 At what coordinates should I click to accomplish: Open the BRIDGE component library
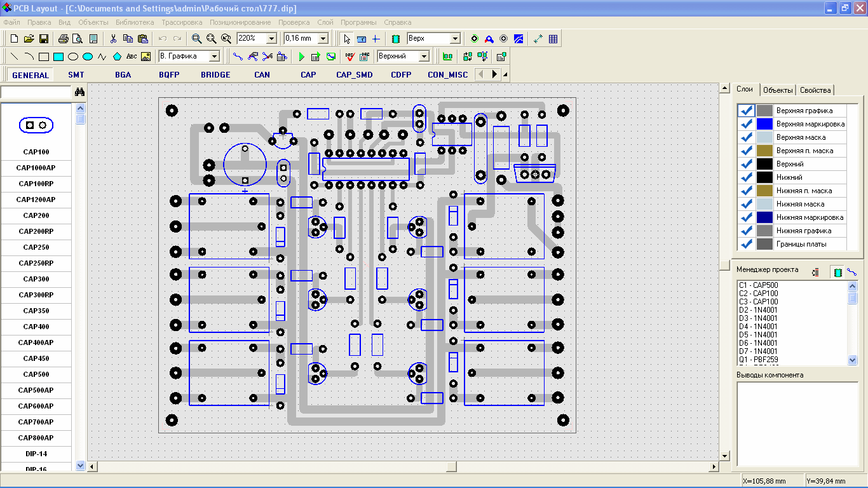(x=215, y=75)
